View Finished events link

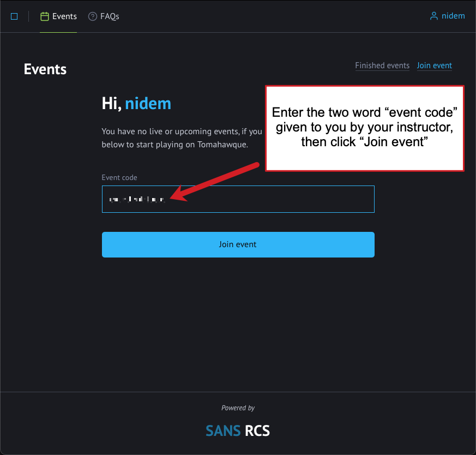tap(382, 65)
